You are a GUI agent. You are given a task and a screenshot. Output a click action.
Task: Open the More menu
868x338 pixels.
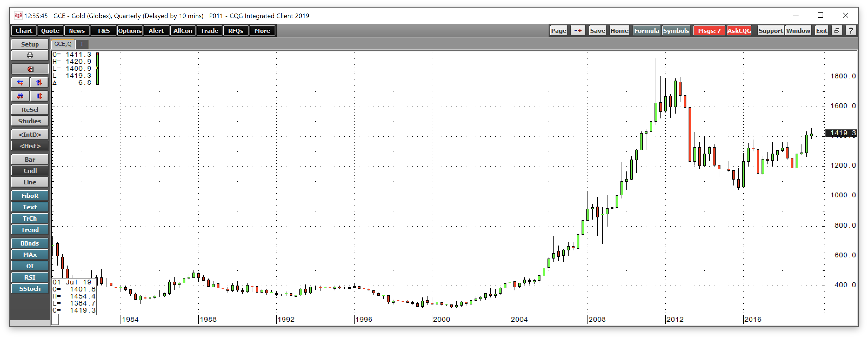click(262, 31)
